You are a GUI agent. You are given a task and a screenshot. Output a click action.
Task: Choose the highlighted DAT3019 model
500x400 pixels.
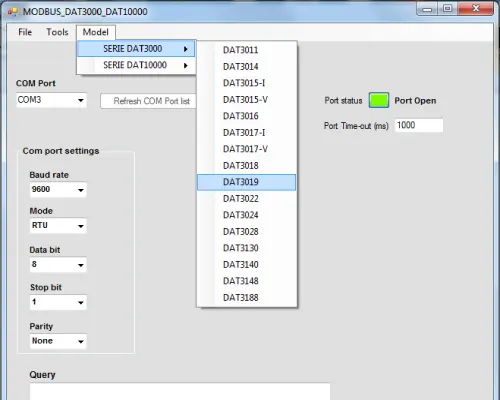(x=246, y=182)
